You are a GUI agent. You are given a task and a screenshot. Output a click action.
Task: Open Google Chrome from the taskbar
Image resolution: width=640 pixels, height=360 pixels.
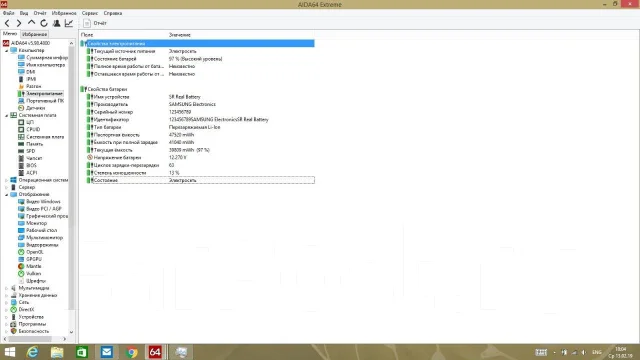coord(131,352)
